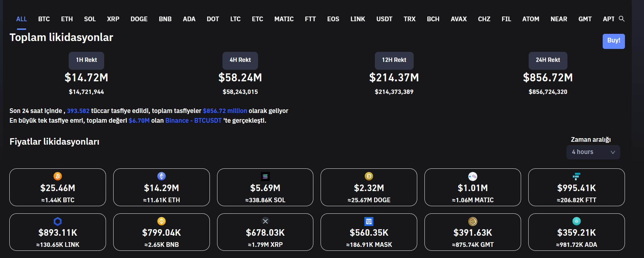Open the Zaman aralığı 4 hours dropdown

593,152
